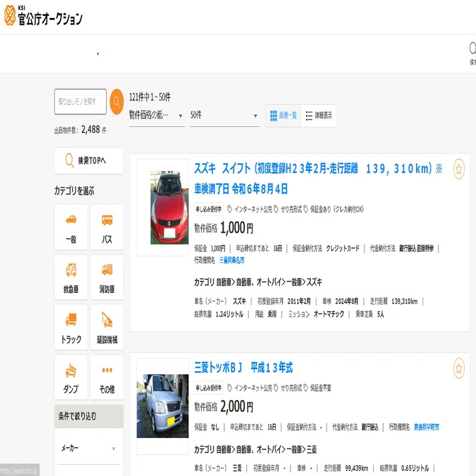
Task: Open the 奈良県宇陀市 agency link
Action: pos(426,427)
